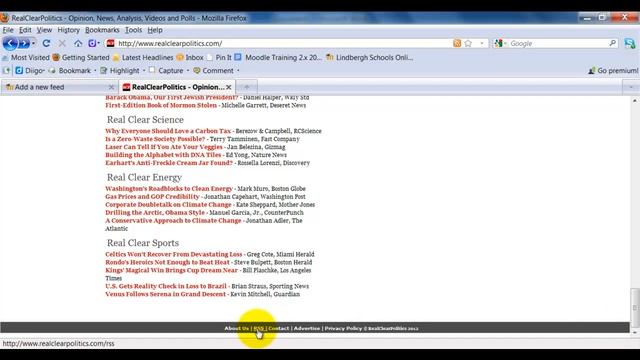
Task: Open the navigation history dropdown arrow
Action: (x=33, y=43)
